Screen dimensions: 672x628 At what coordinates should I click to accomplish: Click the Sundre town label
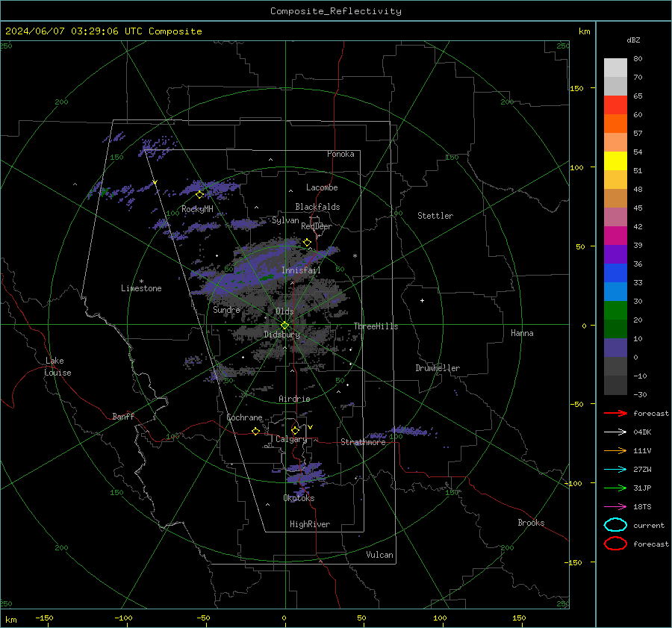(x=226, y=309)
